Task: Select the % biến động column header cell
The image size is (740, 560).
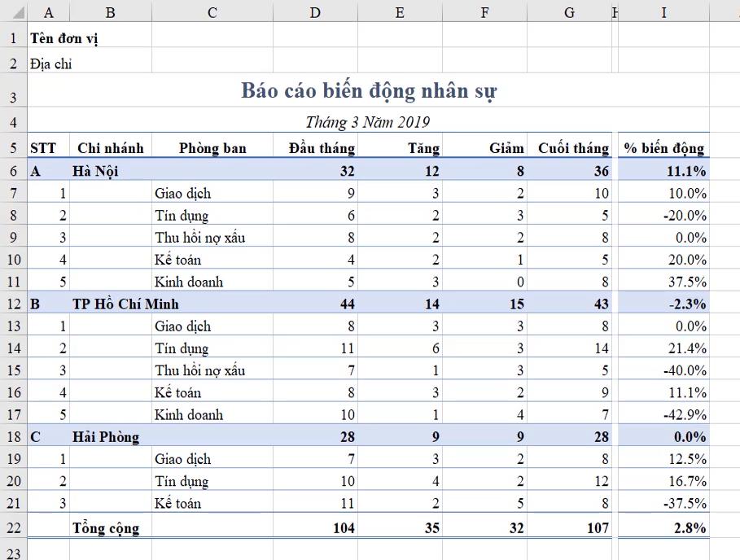Action: click(663, 149)
